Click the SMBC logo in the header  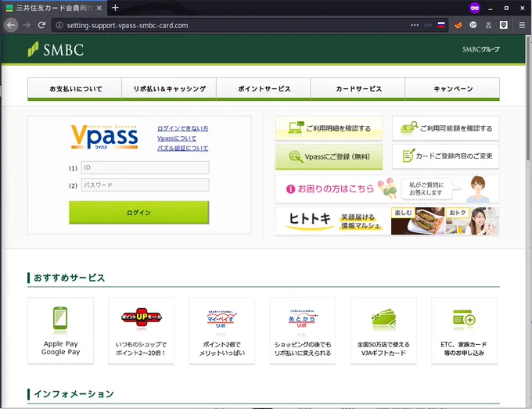(56, 50)
